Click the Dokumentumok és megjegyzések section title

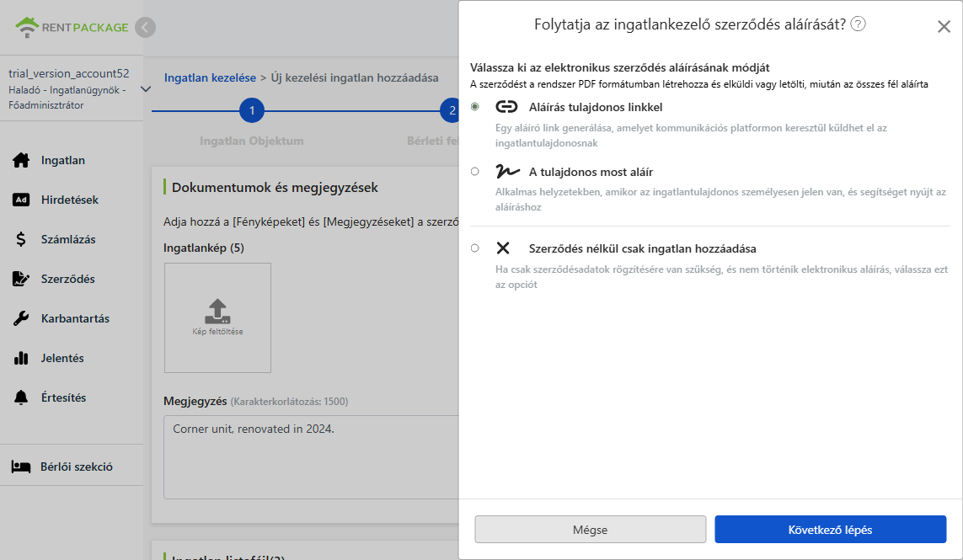[x=275, y=187]
